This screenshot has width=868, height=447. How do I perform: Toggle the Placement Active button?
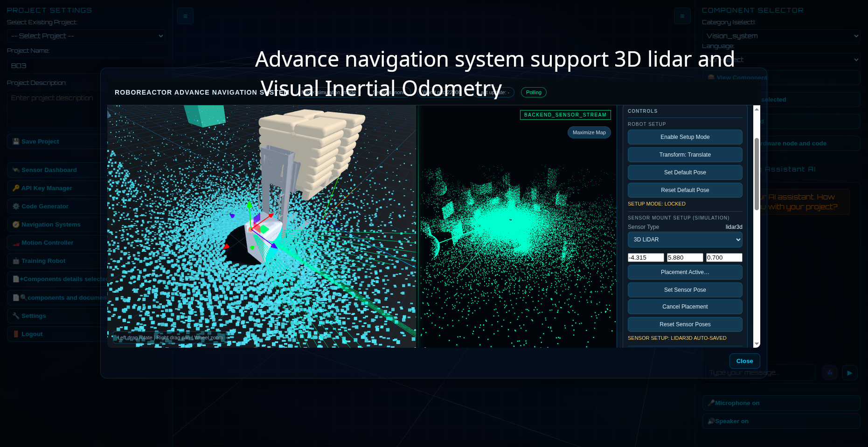[685, 272]
